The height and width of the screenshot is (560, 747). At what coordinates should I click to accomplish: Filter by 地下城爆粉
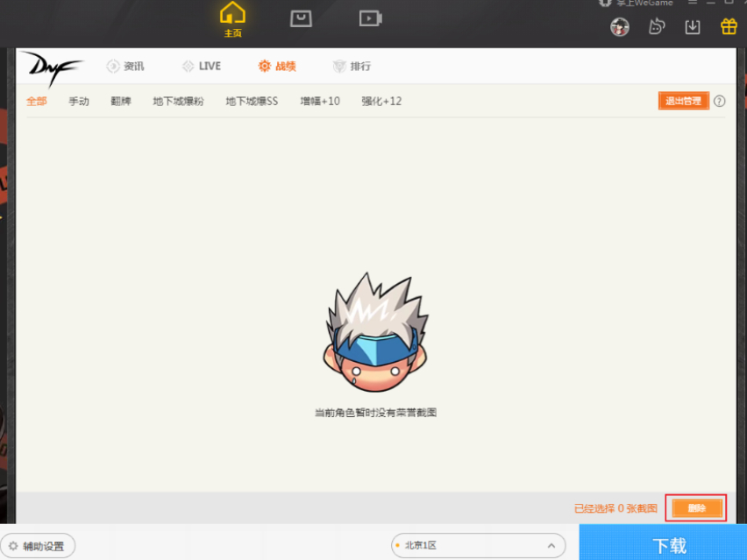[178, 101]
